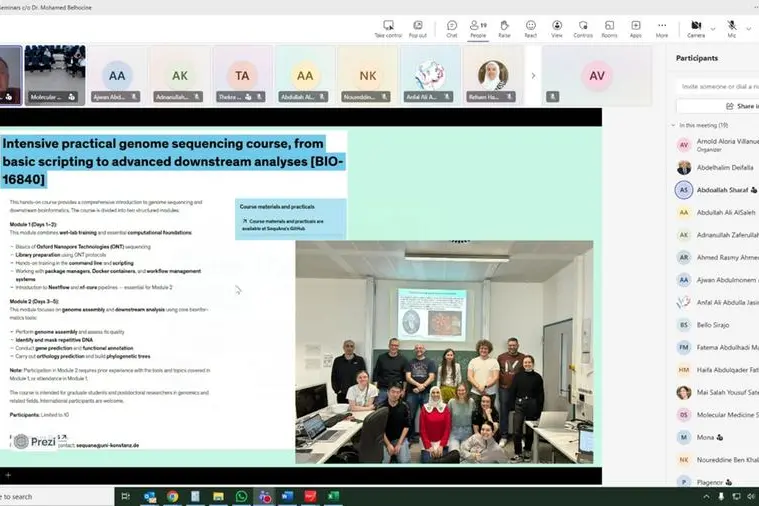The width and height of the screenshot is (759, 506).
Task: Toggle the People participants panel
Action: (x=478, y=28)
